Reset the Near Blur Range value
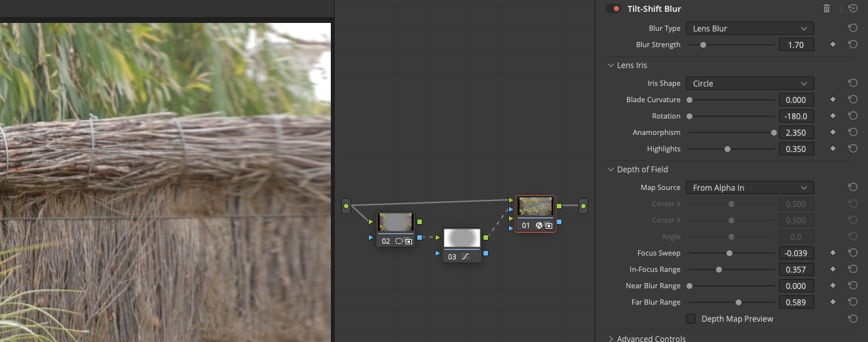 [852, 286]
